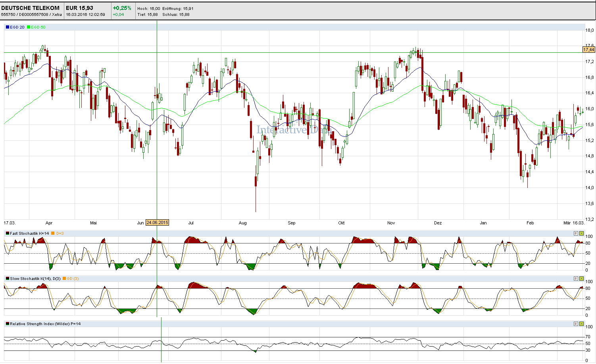Image resolution: width=596 pixels, height=364 pixels.
Task: Click the 17,44 price level marker
Action: point(588,50)
